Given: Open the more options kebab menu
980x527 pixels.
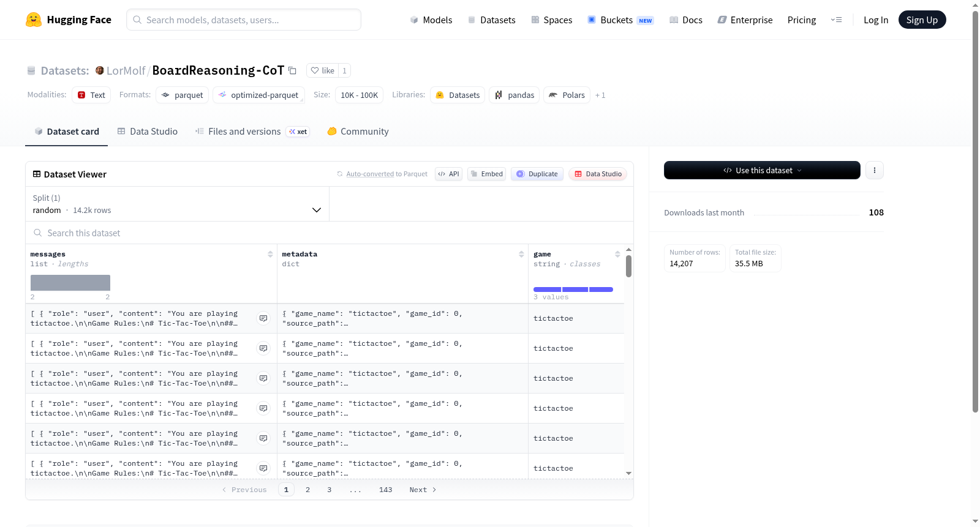Looking at the screenshot, I should coord(875,170).
